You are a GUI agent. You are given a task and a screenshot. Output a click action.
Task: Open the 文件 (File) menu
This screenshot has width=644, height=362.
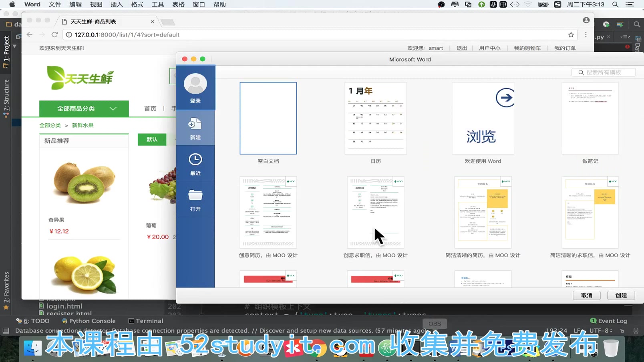pos(55,4)
